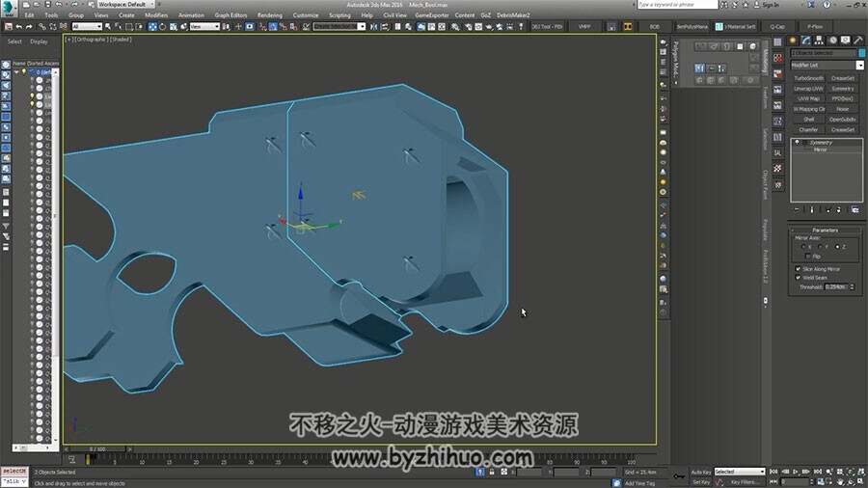Select the Z mirror axis radio button
Viewport: 868px width, 488px height.
[x=837, y=247]
